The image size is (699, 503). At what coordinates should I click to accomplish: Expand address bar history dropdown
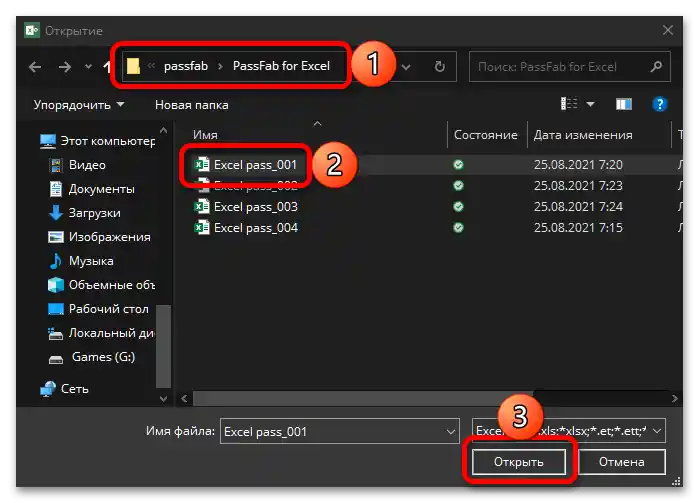(406, 67)
